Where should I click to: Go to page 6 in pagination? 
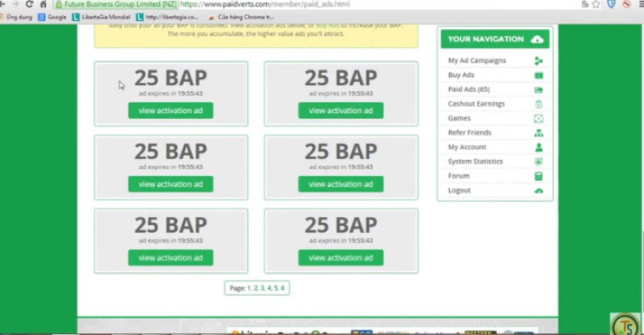pyautogui.click(x=283, y=288)
